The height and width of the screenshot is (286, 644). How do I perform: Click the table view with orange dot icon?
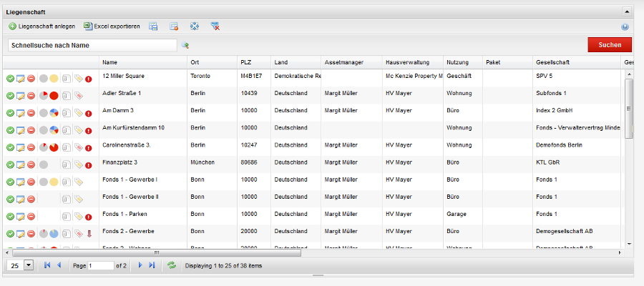pos(174,26)
